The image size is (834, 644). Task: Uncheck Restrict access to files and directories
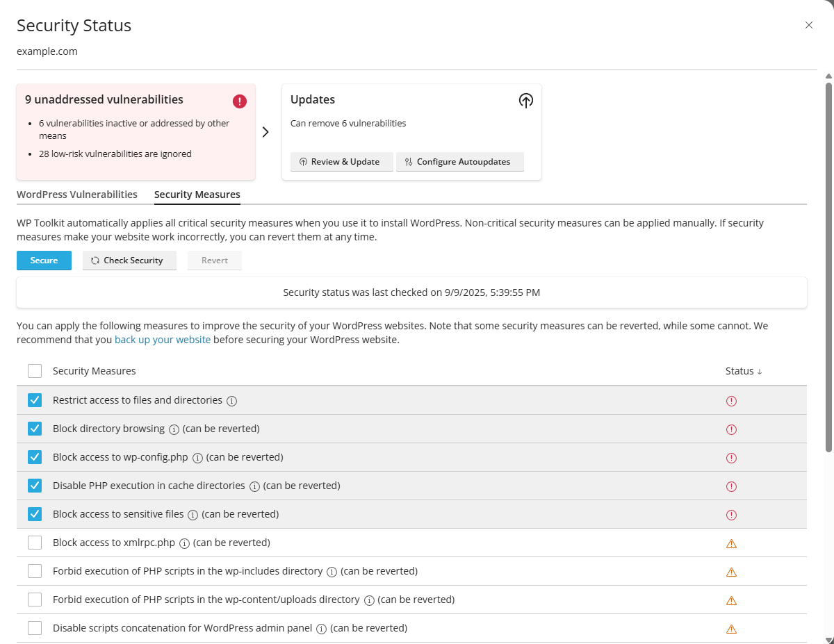pyautogui.click(x=35, y=400)
